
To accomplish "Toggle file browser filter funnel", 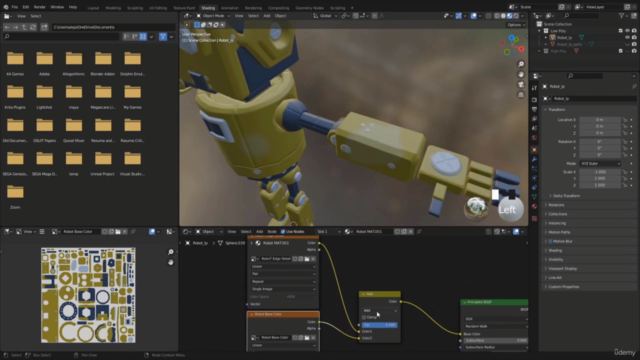I will (163, 37).
